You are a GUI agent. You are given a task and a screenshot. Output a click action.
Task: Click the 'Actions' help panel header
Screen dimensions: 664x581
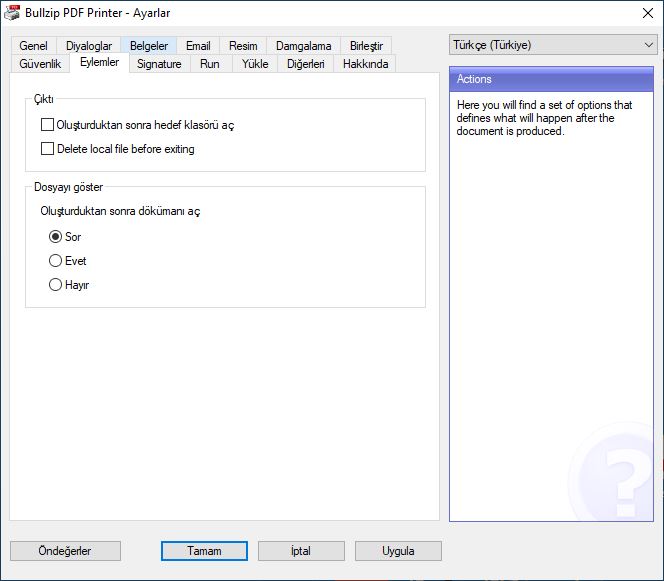[551, 79]
